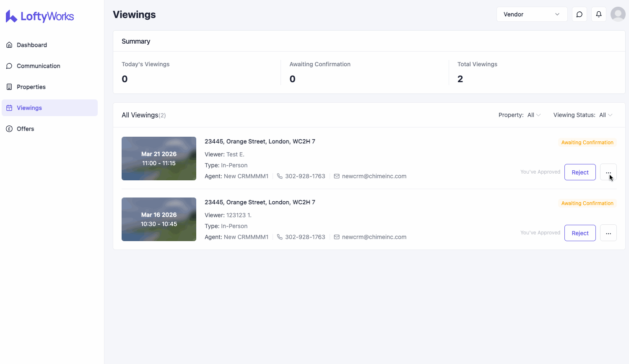Click the email icon for Mar 21 viewing

pyautogui.click(x=336, y=176)
